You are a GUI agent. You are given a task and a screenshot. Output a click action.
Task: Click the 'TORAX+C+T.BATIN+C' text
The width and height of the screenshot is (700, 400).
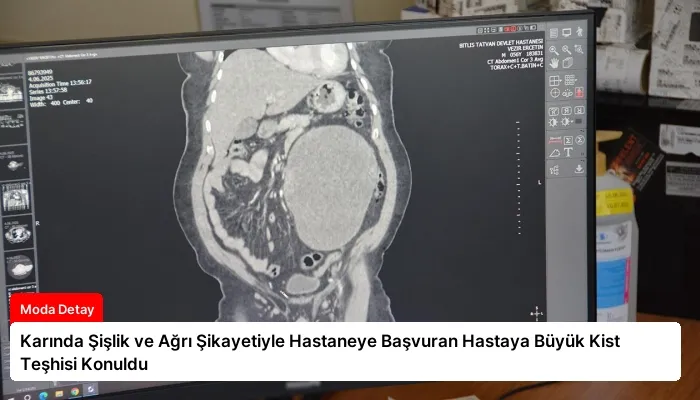(x=517, y=67)
